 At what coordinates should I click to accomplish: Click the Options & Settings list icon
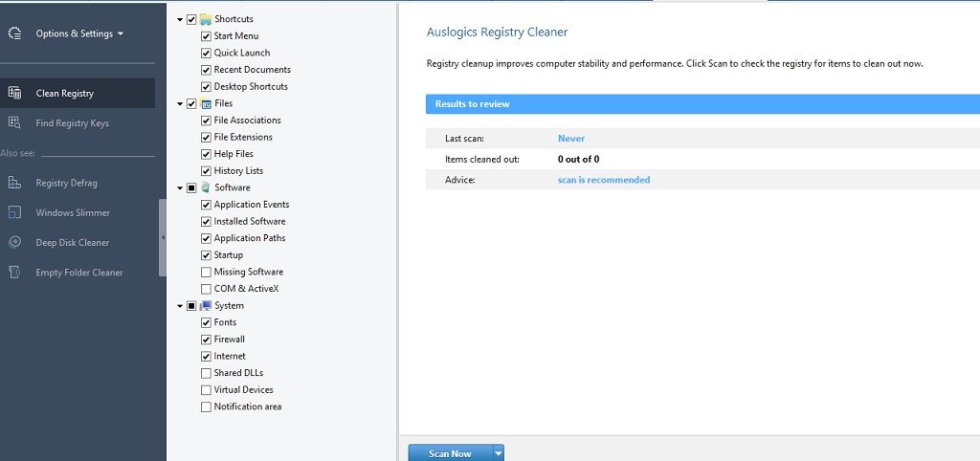(15, 33)
